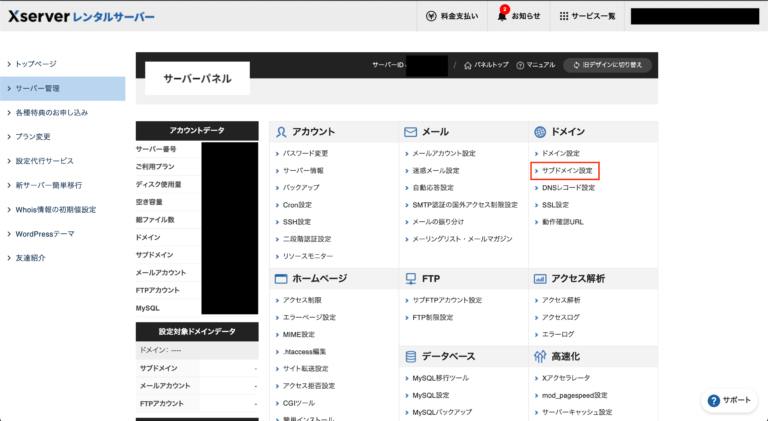This screenshot has width=768, height=421.
Task: Switch to old design with 旧デザインに切り替え
Action: [x=608, y=65]
